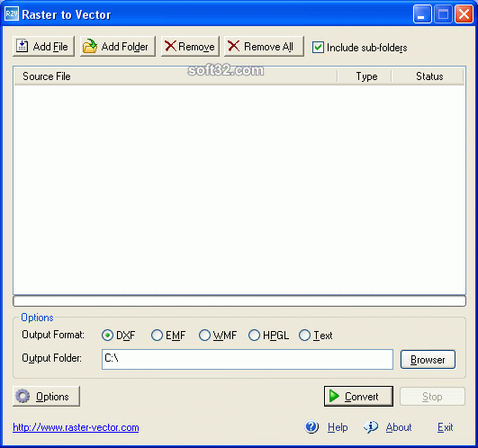Select Text output format
This screenshot has height=448, width=478.
[x=304, y=336]
